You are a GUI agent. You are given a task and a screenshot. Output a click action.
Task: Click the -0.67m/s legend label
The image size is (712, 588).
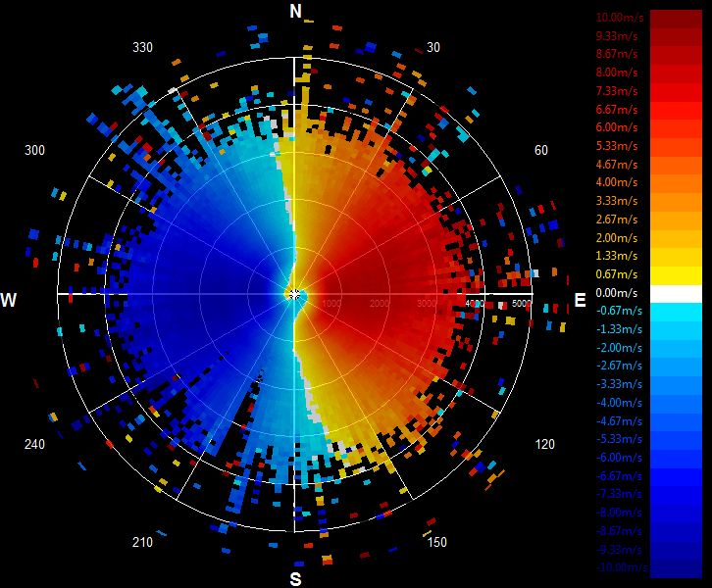click(x=619, y=311)
